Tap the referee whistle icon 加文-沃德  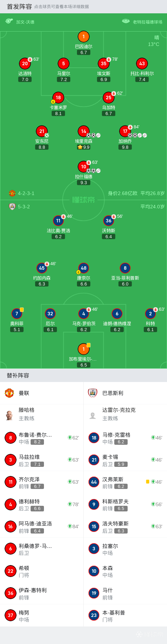coord(9,21)
